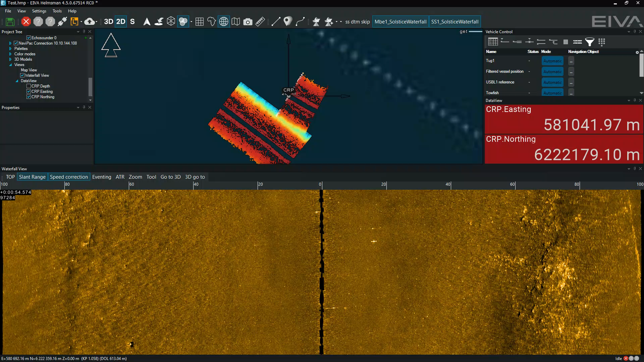Image resolution: width=644 pixels, height=362 pixels.
Task: Open the Tools menu
Action: pos(57,11)
